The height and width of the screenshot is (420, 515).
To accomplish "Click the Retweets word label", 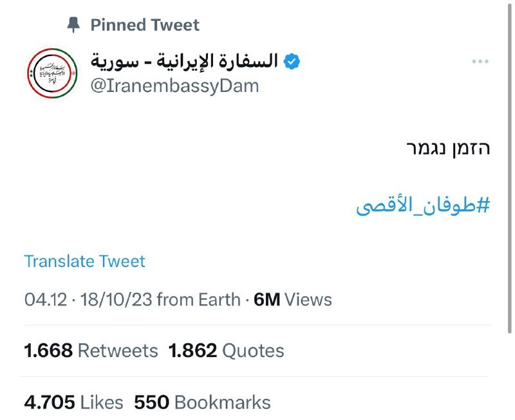I will point(118,351).
